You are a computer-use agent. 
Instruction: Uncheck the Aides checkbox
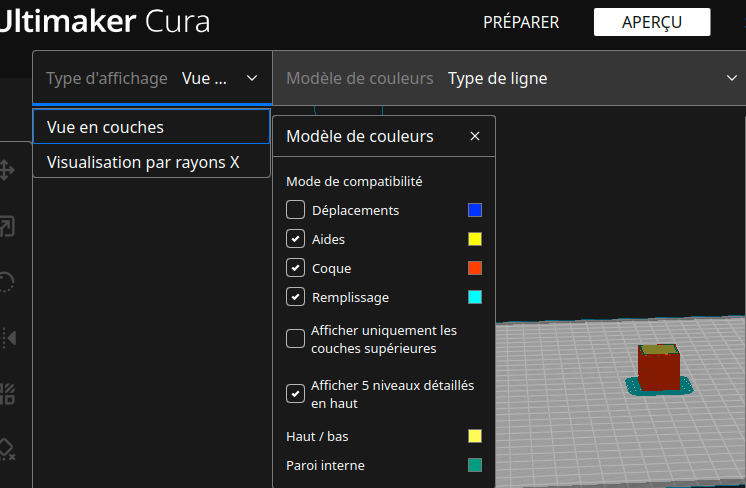coord(295,239)
